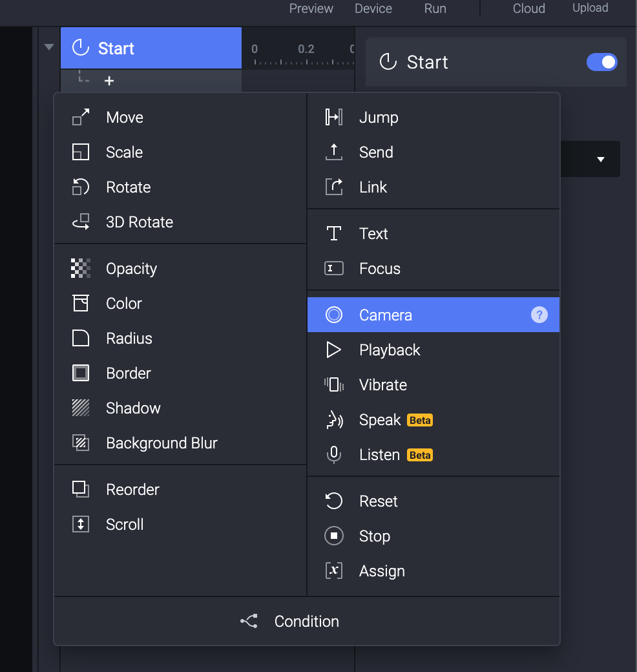The height and width of the screenshot is (672, 637).
Task: Click Preview in the top toolbar
Action: pyautogui.click(x=311, y=8)
